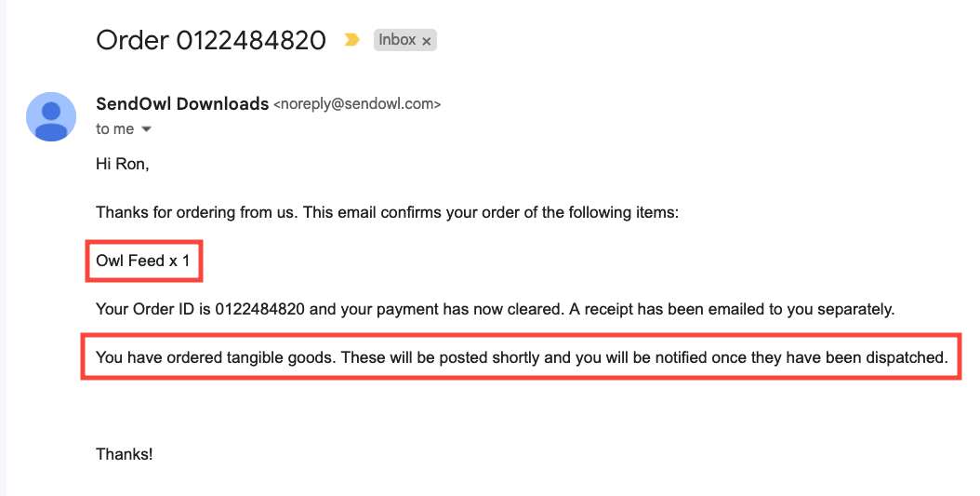Click the 'to me' recipient text
This screenshot has height=496, width=980.
click(114, 129)
